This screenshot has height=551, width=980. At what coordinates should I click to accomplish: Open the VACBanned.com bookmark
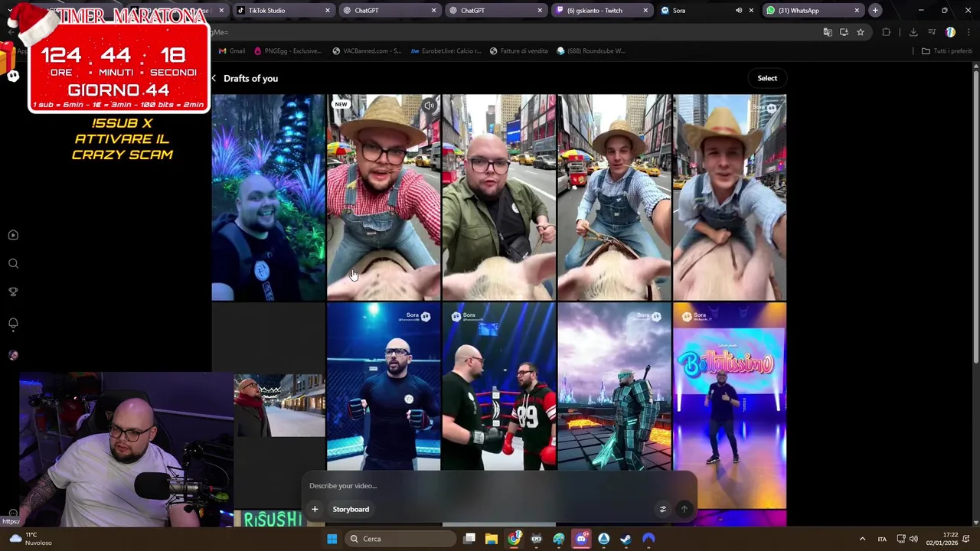pos(367,51)
